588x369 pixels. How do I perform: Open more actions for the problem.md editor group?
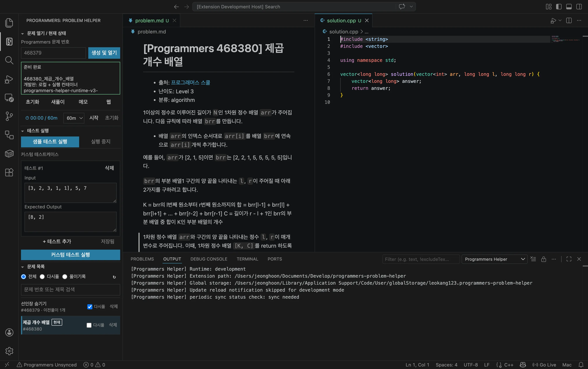point(306,20)
